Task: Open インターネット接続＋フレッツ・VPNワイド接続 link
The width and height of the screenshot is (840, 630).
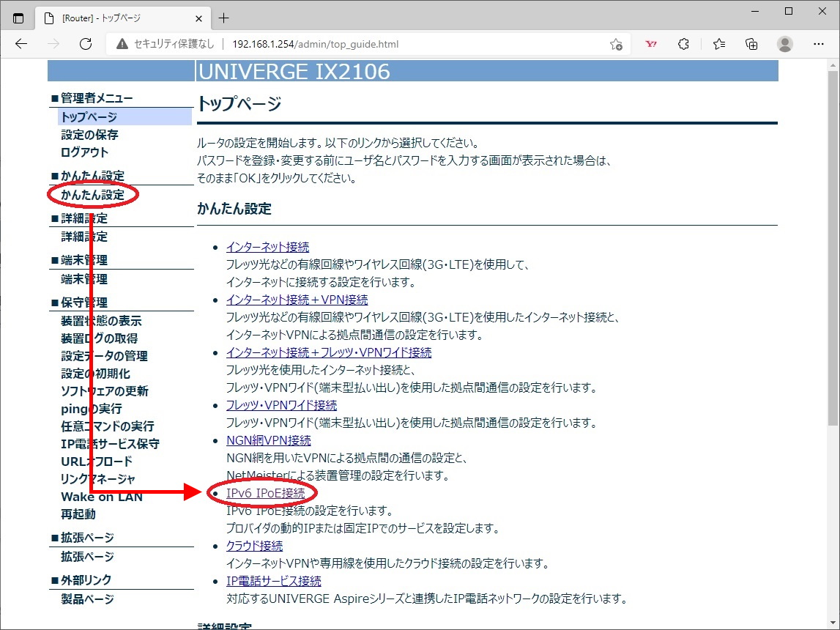Action: pos(328,352)
